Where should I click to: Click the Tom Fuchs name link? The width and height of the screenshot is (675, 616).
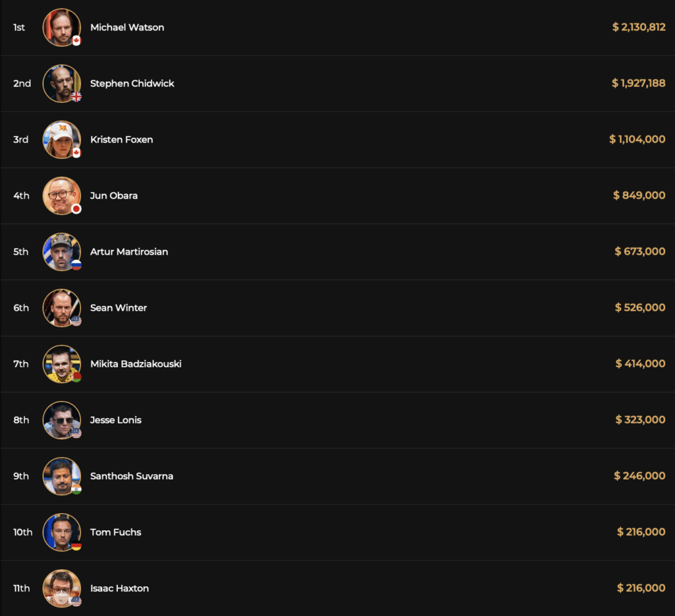point(115,532)
